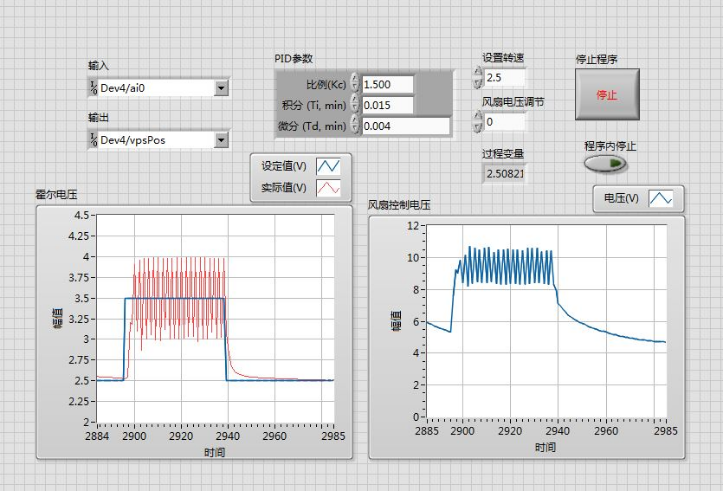Image resolution: width=723 pixels, height=491 pixels.
Task: Click the 设定值(V) blue plot legend icon
Action: click(329, 166)
